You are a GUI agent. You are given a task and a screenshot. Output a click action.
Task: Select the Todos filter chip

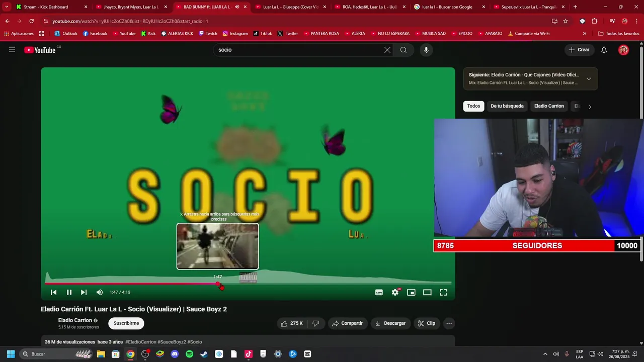coord(473,106)
